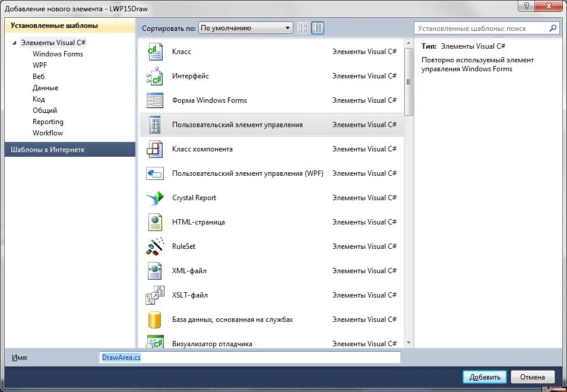Select Визуализатор отладчика template name
Viewport: 567px width, 392px height.
point(212,344)
